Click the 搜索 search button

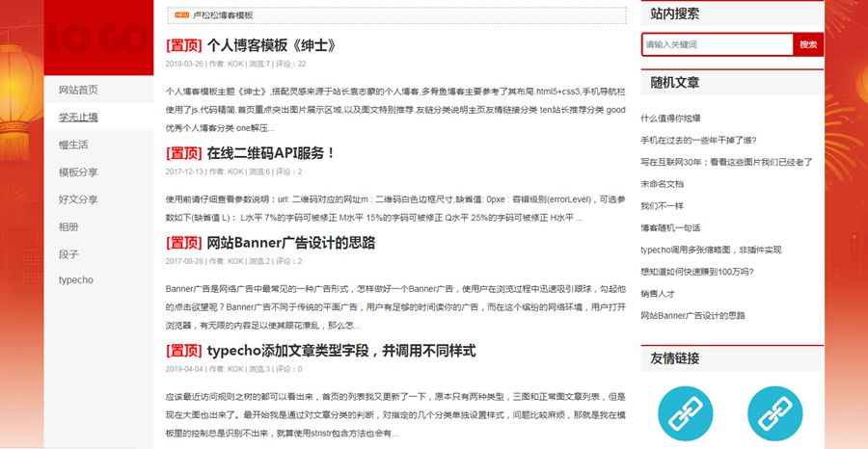pyautogui.click(x=807, y=44)
